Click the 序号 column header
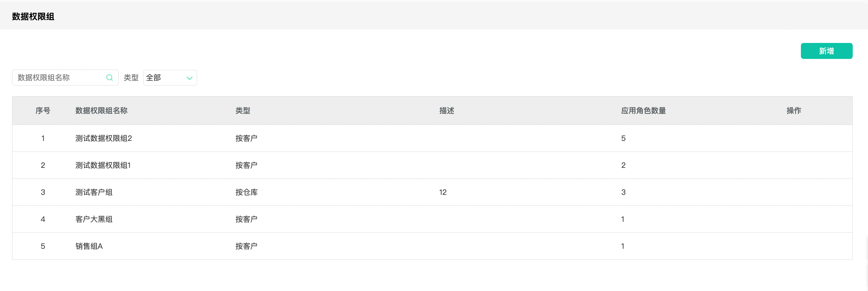Viewport: 868px width, 291px height. (43, 110)
